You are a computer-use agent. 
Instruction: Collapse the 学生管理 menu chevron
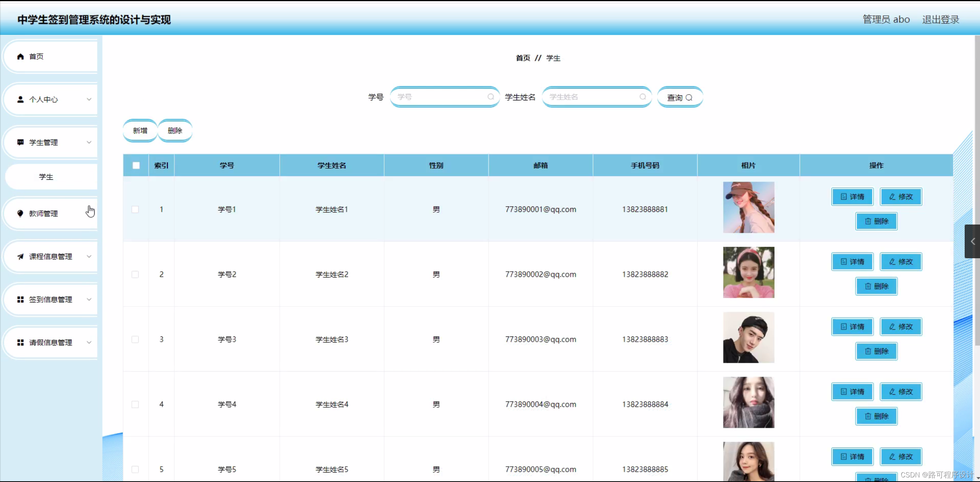[x=89, y=143]
